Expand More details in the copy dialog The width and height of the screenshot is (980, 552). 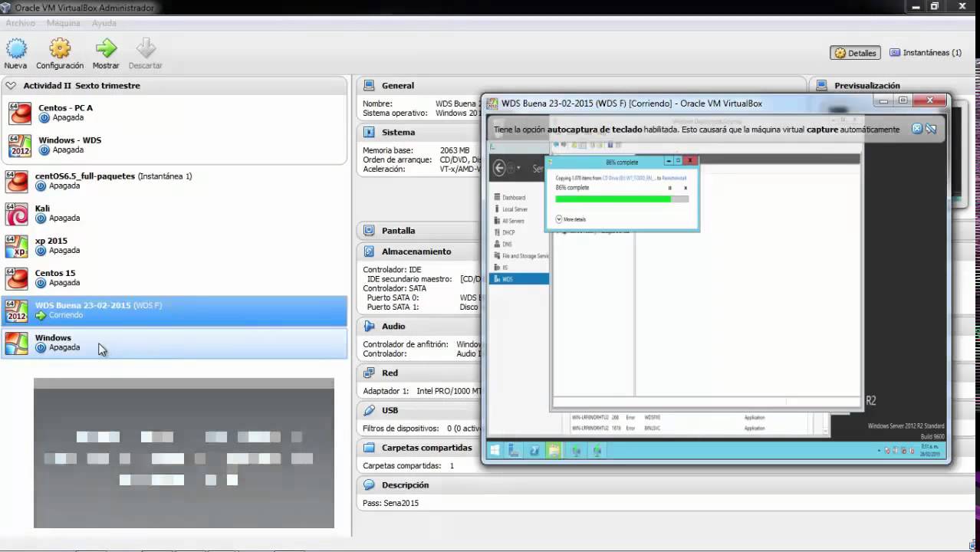point(571,219)
